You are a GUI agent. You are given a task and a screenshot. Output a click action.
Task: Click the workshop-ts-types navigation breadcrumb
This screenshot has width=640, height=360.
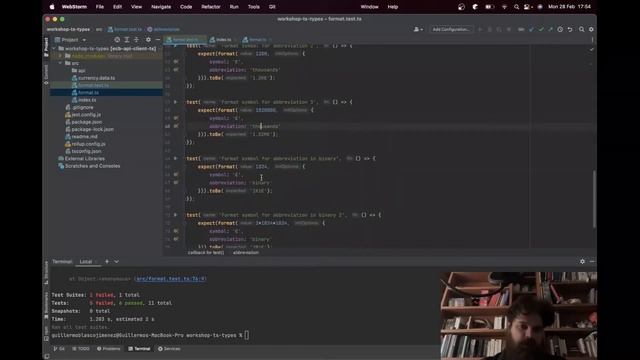68,29
